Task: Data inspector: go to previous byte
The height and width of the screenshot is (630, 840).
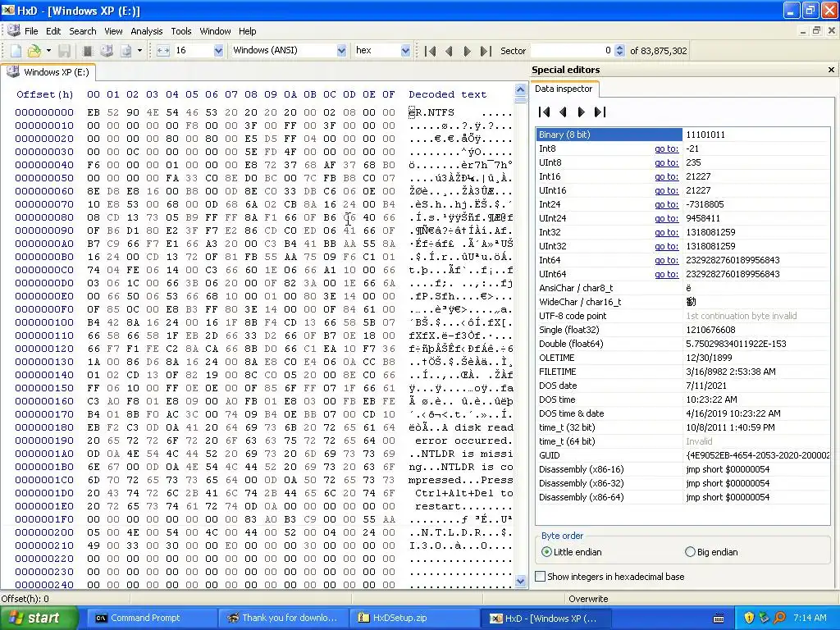Action: (563, 112)
